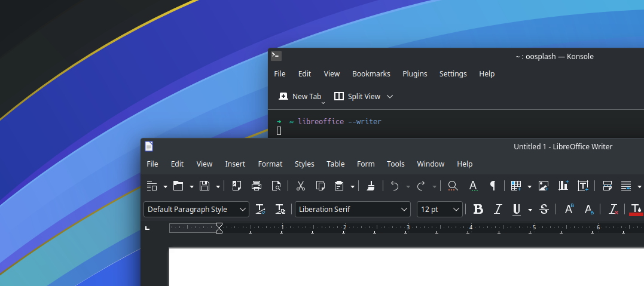Click New Tab button in Konsole
The width and height of the screenshot is (644, 286).
pyautogui.click(x=300, y=96)
